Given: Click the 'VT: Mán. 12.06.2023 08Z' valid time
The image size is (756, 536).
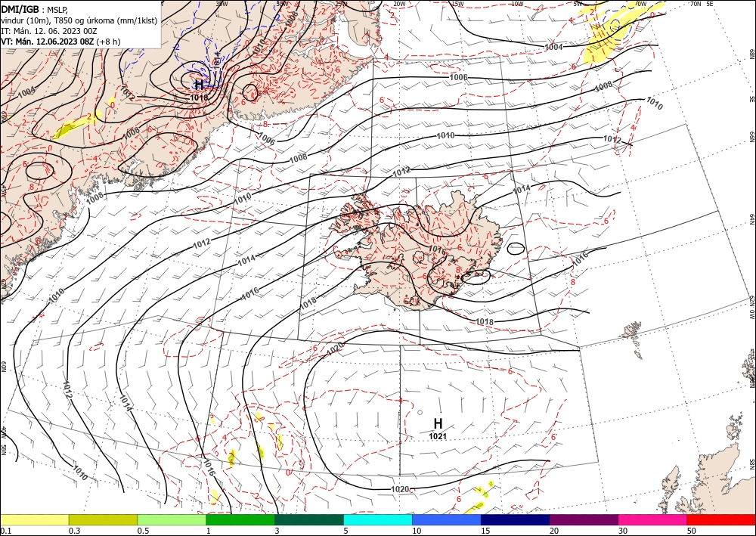Looking at the screenshot, I should [48, 42].
